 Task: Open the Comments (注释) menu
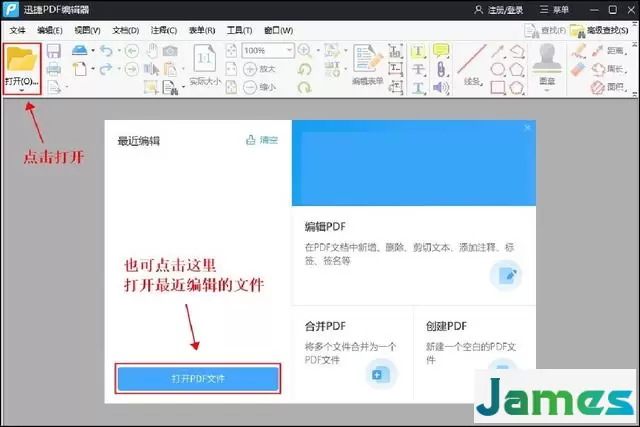(164, 30)
